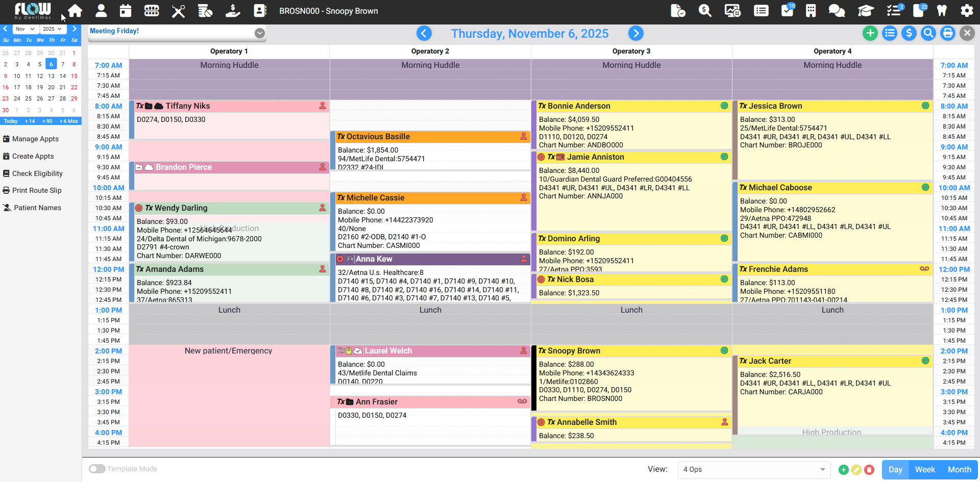This screenshot has height=482, width=980.
Task: Toggle Template Mode switch
Action: tap(97, 469)
